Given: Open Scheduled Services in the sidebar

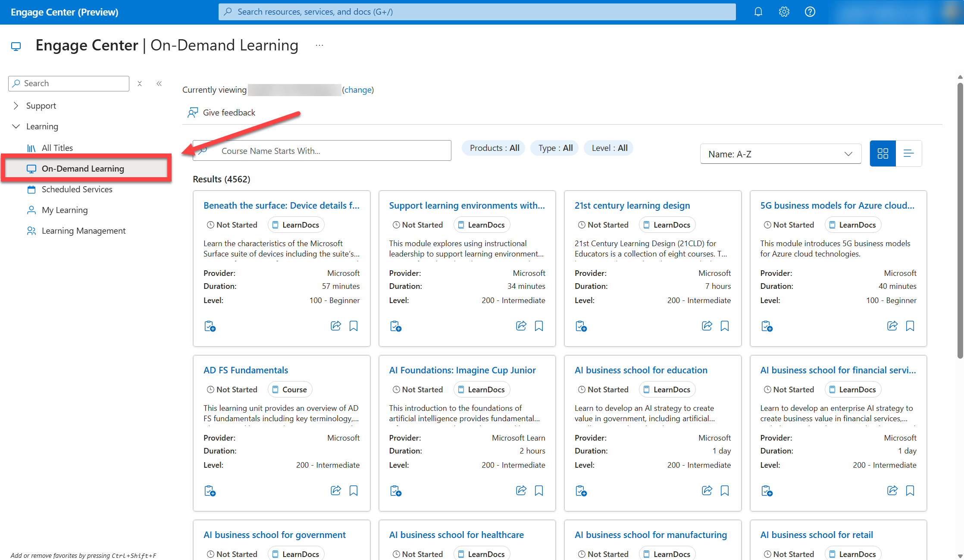Looking at the screenshot, I should point(77,189).
